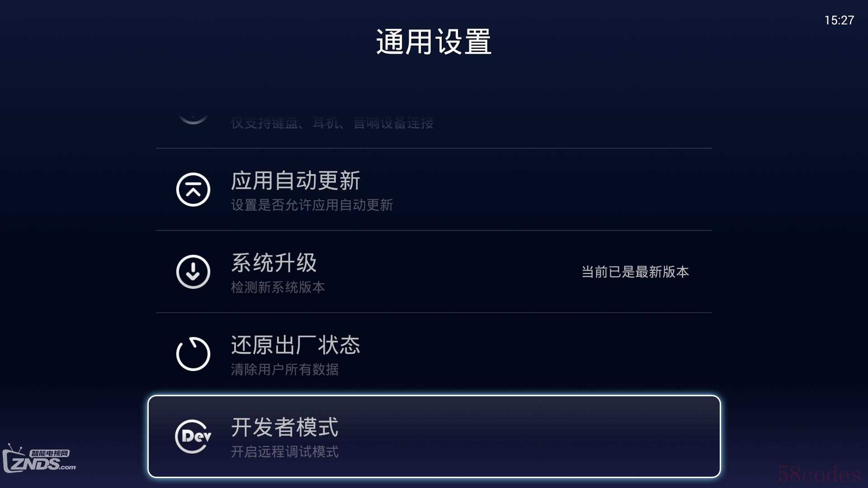Open the 应用自动更新 setting
The image size is (868, 488).
pos(434,189)
